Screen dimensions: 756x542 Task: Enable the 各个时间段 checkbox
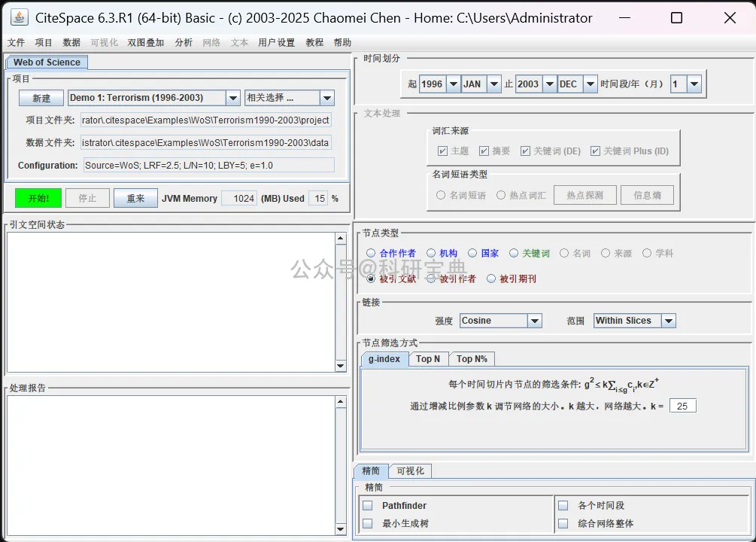click(x=563, y=505)
